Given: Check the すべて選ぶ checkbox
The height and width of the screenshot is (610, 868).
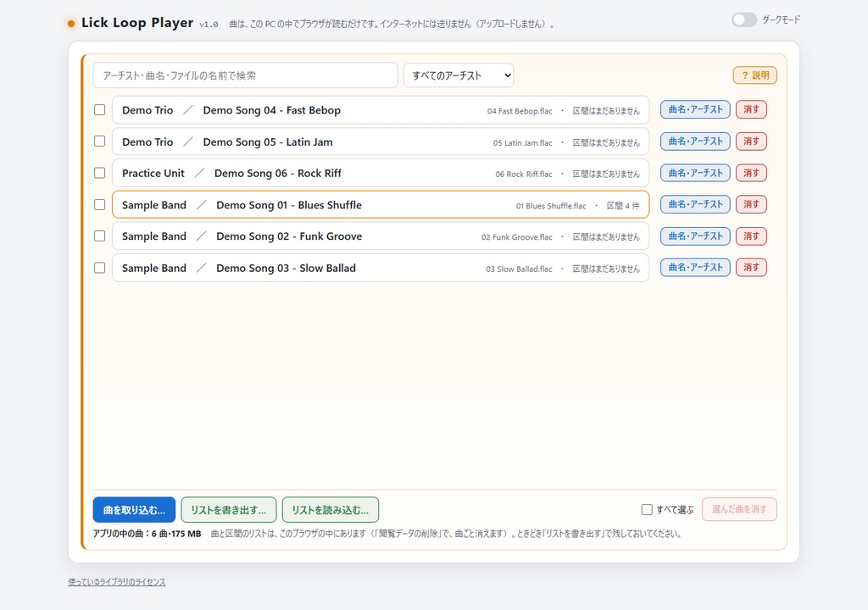Looking at the screenshot, I should pos(647,509).
